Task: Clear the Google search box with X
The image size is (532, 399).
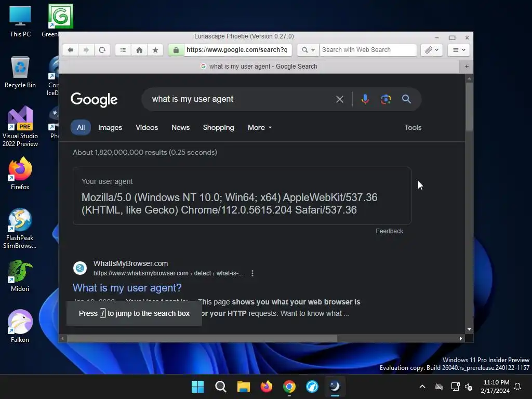Action: point(340,99)
